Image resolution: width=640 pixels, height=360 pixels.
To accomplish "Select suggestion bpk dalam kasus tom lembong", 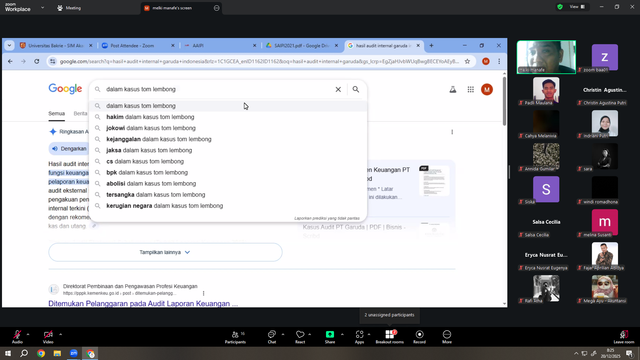I will coord(229,172).
